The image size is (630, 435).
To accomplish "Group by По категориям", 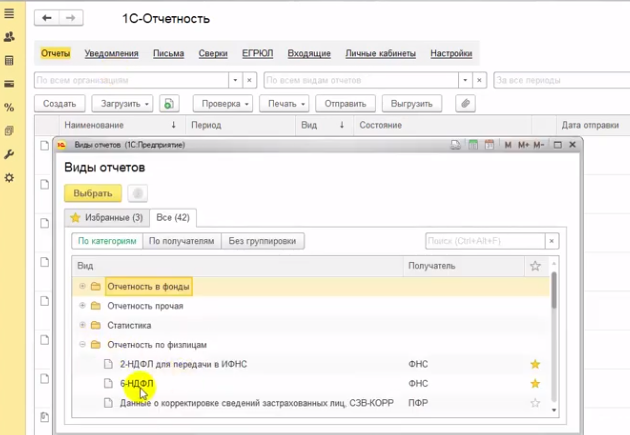I will point(107,241).
